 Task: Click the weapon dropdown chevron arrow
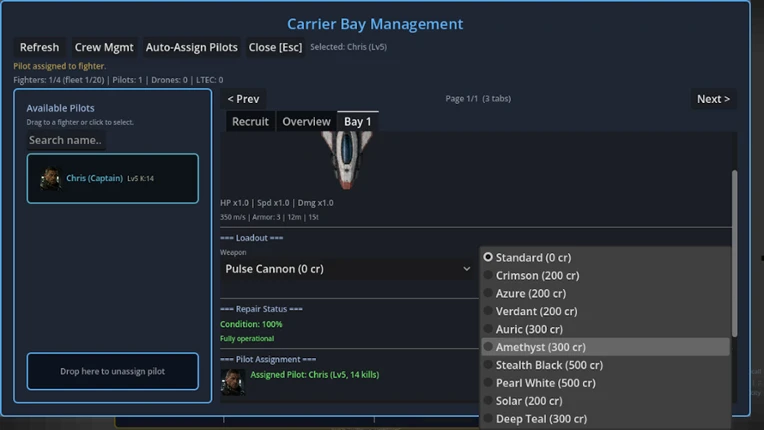click(466, 269)
